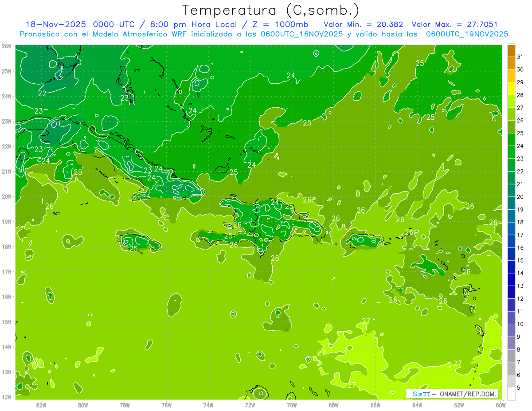
Task: Click colorbar value 27
Action: pos(520,108)
